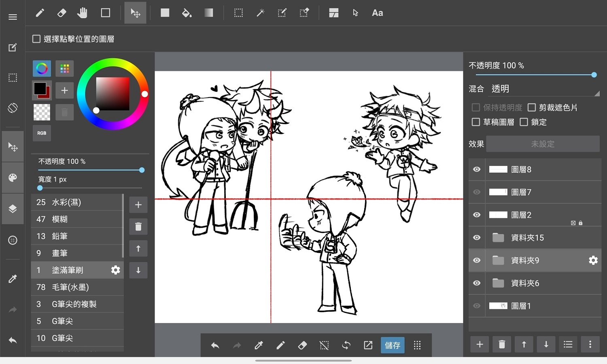607x364 pixels.
Task: Click the export icon in bottom toolbar
Action: coord(368,345)
